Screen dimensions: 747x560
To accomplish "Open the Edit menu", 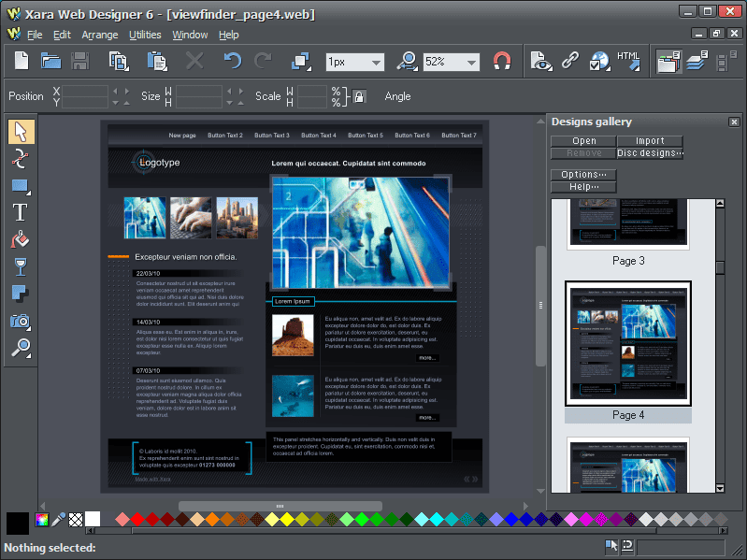I will point(62,35).
